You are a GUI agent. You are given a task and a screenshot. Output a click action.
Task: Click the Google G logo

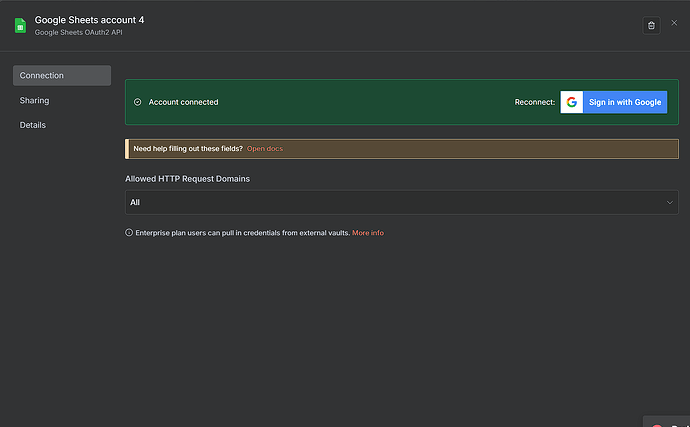coord(571,102)
